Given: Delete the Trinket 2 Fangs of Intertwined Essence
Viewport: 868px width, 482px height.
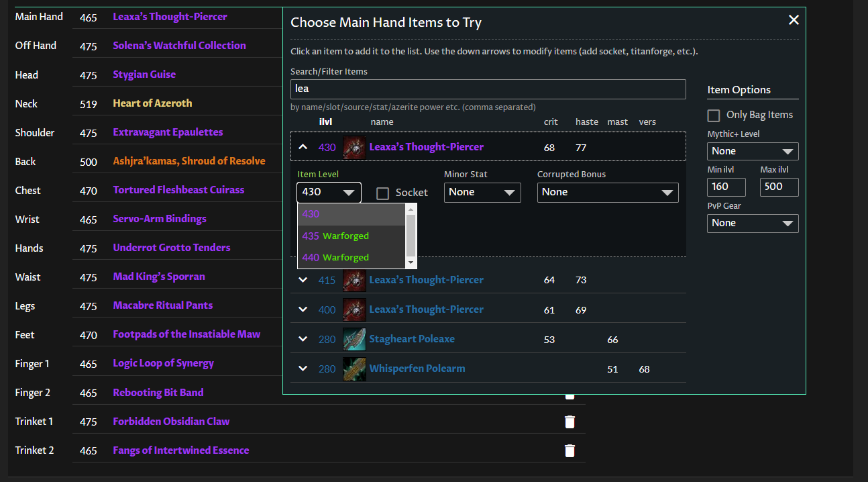Looking at the screenshot, I should pyautogui.click(x=569, y=450).
